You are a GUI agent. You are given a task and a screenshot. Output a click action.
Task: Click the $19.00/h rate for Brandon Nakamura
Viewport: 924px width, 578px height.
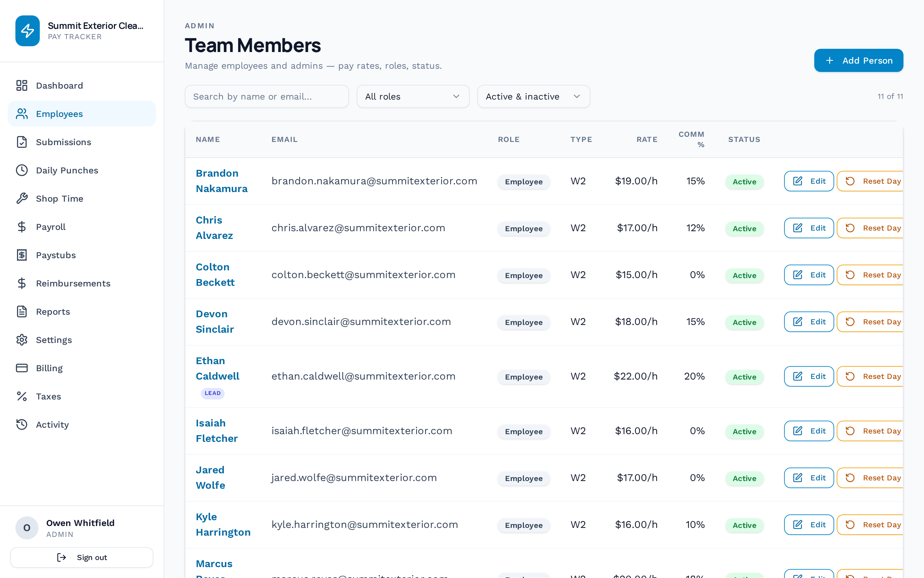(x=636, y=181)
